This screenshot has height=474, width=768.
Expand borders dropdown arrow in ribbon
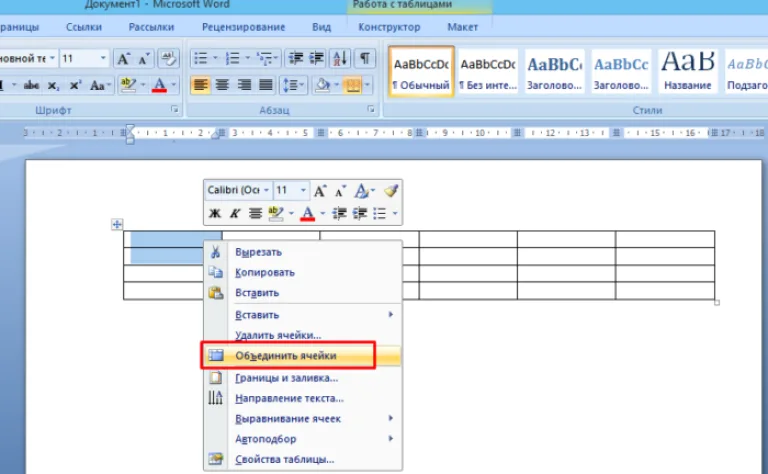(x=367, y=85)
